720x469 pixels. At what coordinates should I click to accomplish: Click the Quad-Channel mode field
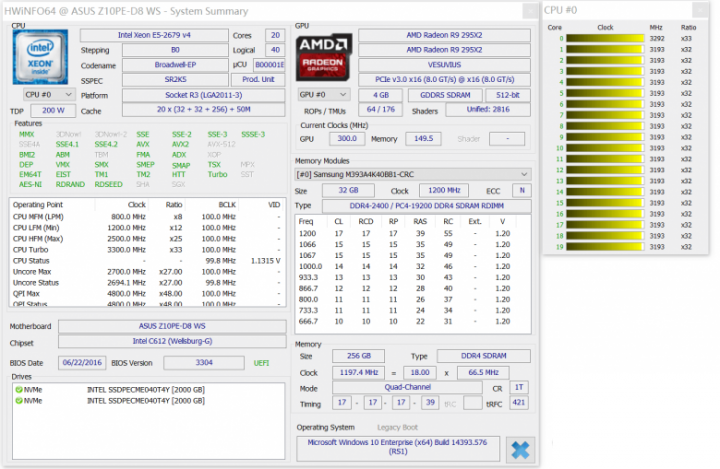[x=407, y=387]
